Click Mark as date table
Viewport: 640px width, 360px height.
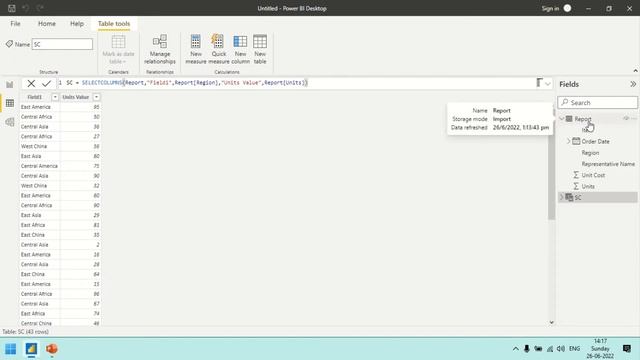pyautogui.click(x=118, y=49)
